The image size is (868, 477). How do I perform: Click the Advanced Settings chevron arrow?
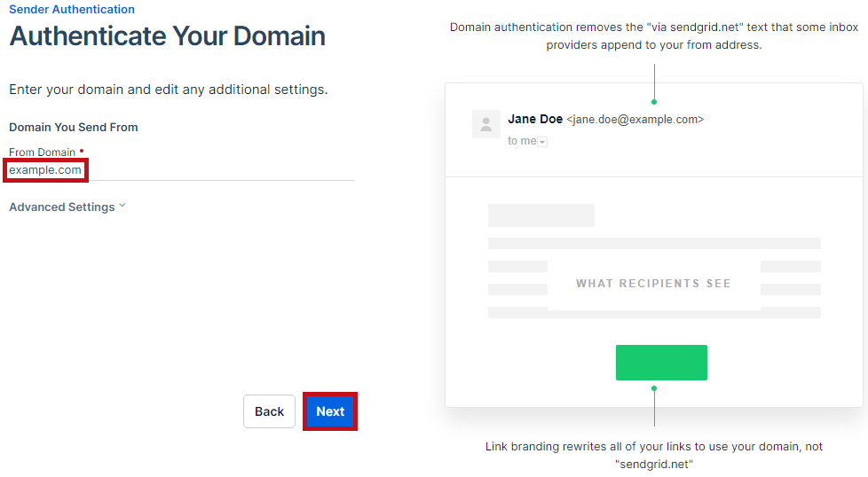pos(122,206)
